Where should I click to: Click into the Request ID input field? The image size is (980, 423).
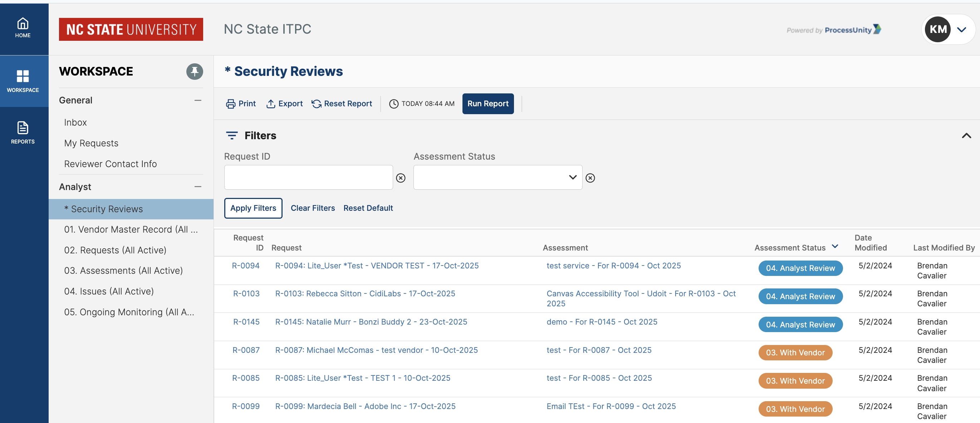tap(308, 178)
